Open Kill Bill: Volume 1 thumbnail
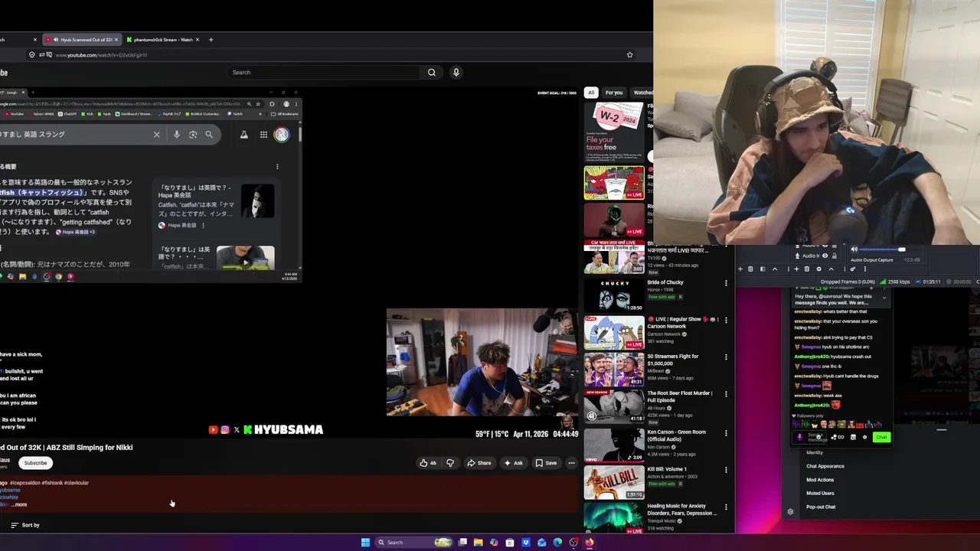Viewport: 980px width, 551px height. 614,483
